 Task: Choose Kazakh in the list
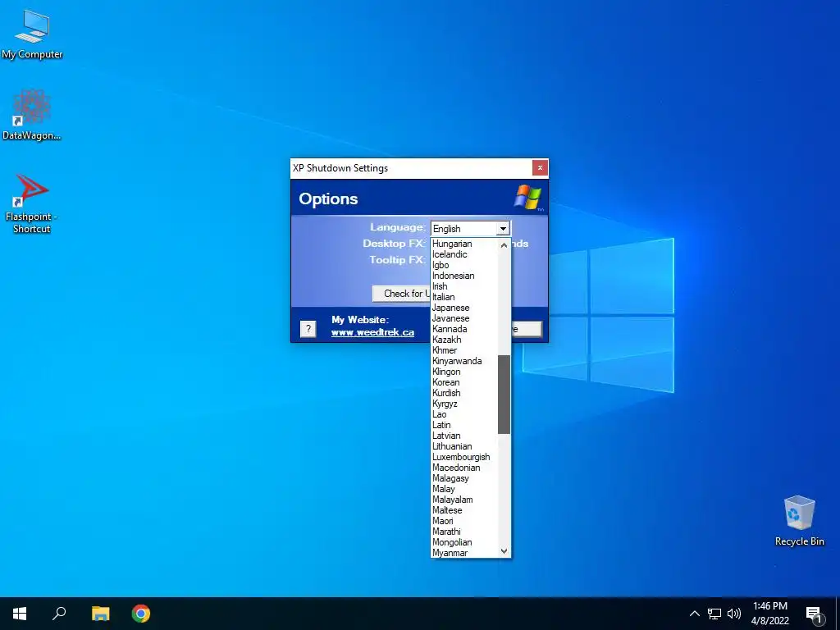(465, 340)
